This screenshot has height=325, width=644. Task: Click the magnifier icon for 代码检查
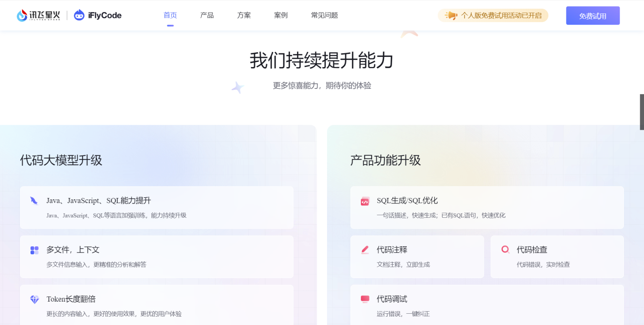[x=505, y=250]
